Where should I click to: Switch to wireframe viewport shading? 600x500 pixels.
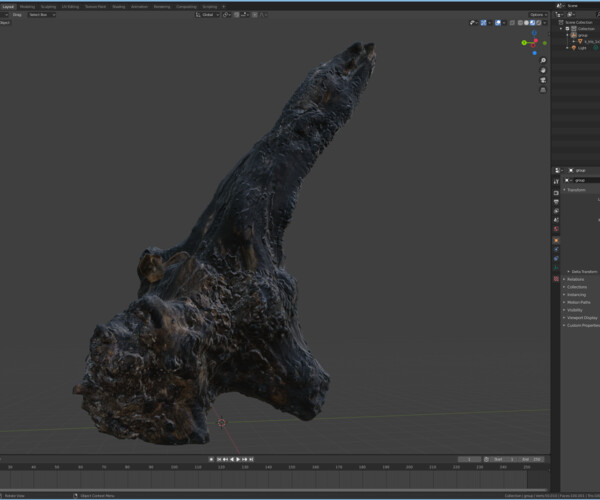[520, 23]
